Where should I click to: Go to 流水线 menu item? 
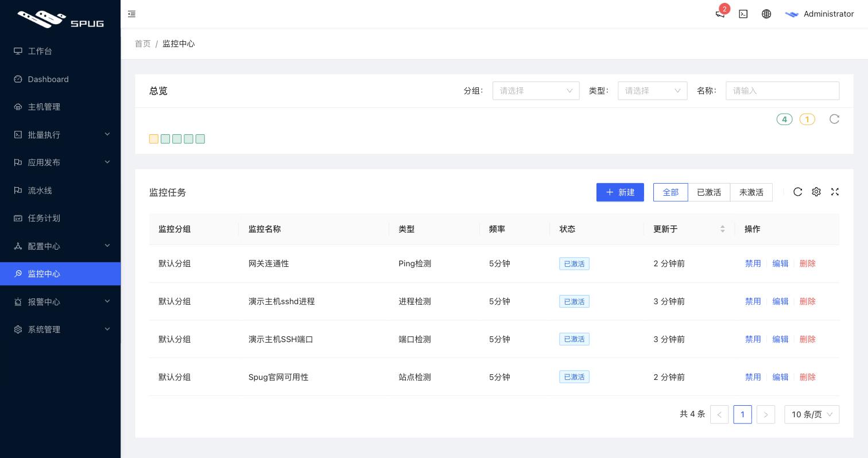pyautogui.click(x=60, y=191)
